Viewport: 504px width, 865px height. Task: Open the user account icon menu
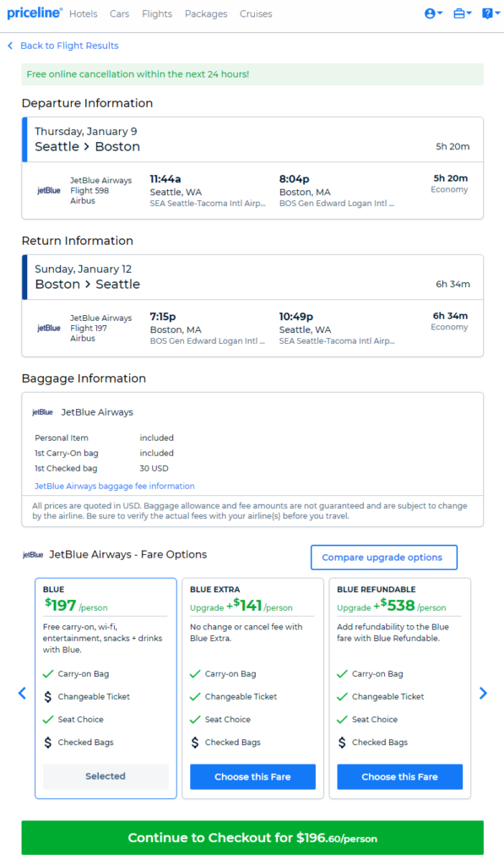pyautogui.click(x=433, y=14)
